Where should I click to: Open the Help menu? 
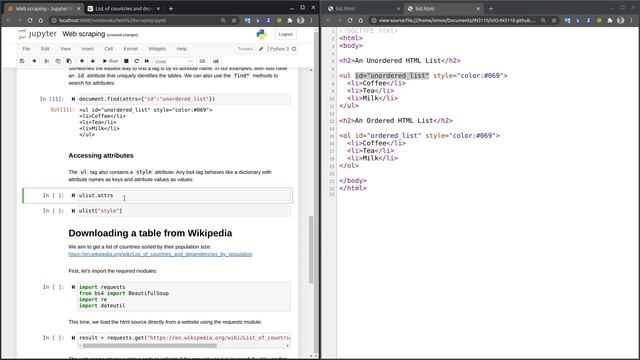182,49
